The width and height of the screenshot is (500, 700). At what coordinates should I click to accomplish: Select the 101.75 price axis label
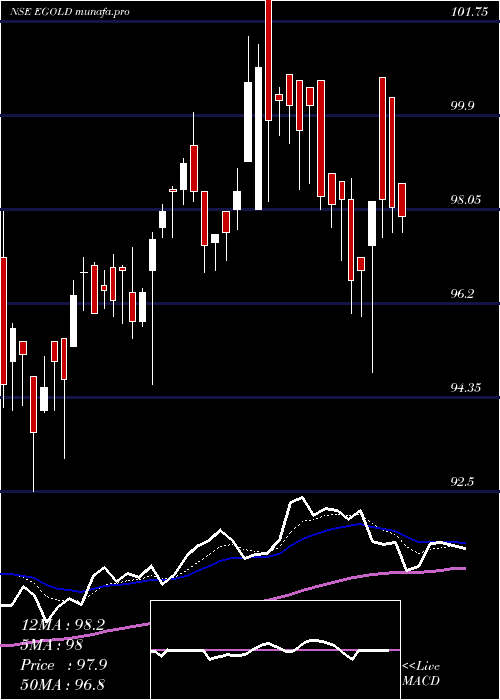tap(469, 12)
